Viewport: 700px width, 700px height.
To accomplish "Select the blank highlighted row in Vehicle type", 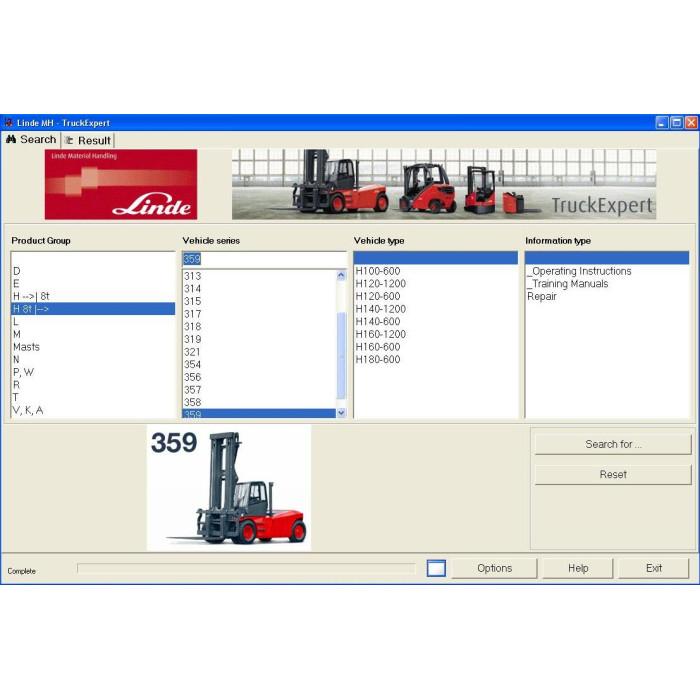I will (435, 258).
